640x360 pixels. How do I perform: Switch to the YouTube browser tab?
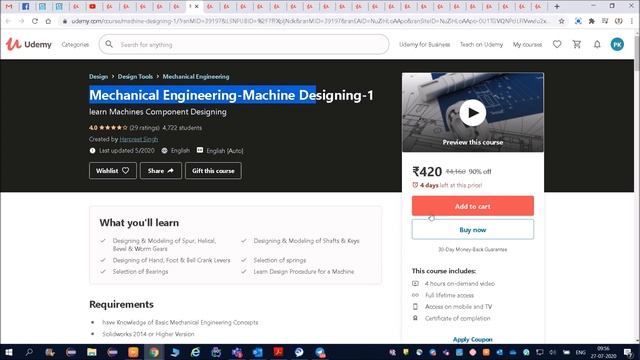click(93, 7)
